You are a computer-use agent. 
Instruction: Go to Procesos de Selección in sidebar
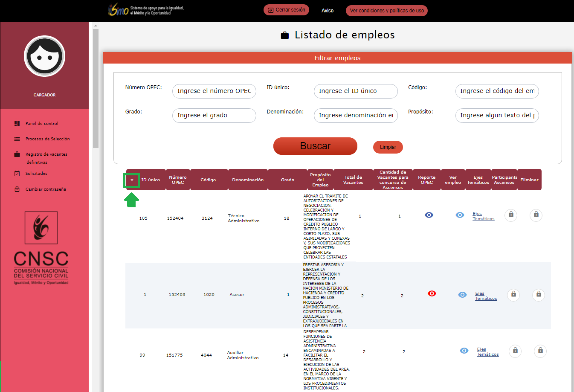(x=47, y=139)
